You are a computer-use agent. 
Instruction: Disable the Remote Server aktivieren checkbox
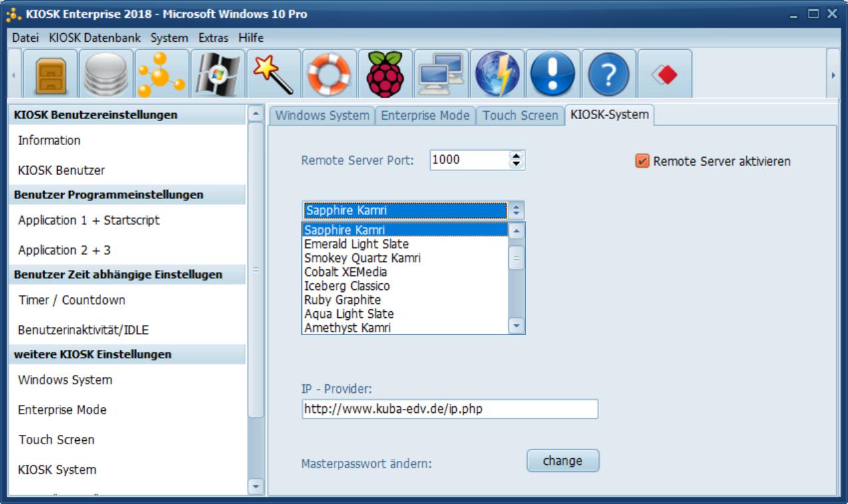click(x=642, y=162)
